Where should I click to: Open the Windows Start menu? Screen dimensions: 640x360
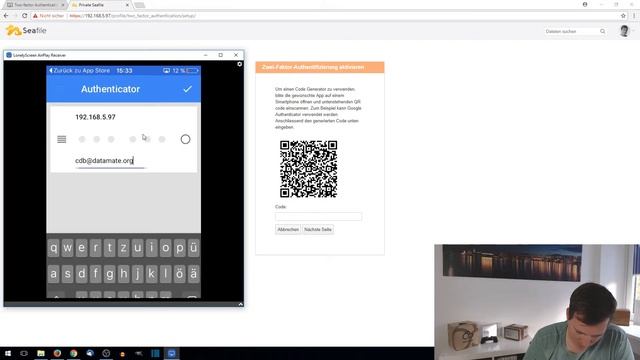pos(8,353)
